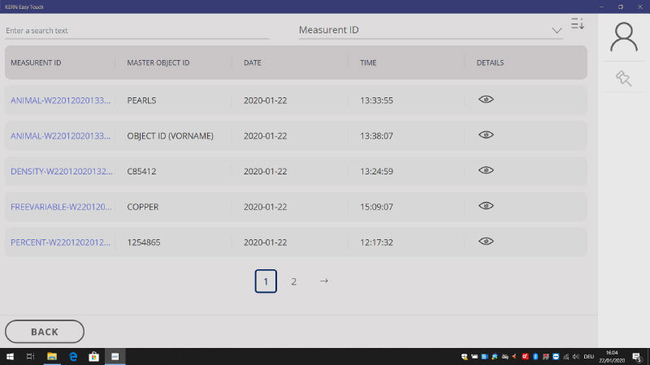
Task: Click the BACK button
Action: 45,331
